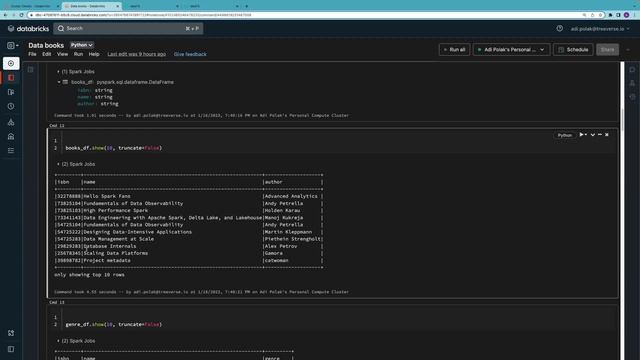Expand (2) Spark Jobs under genre_df.show cell
The image size is (640, 360).
tap(76, 341)
